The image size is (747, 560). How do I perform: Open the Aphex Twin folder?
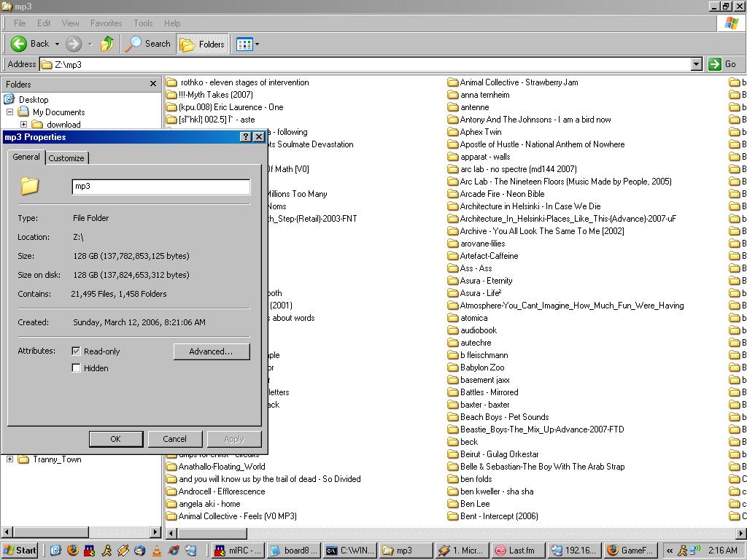(480, 132)
